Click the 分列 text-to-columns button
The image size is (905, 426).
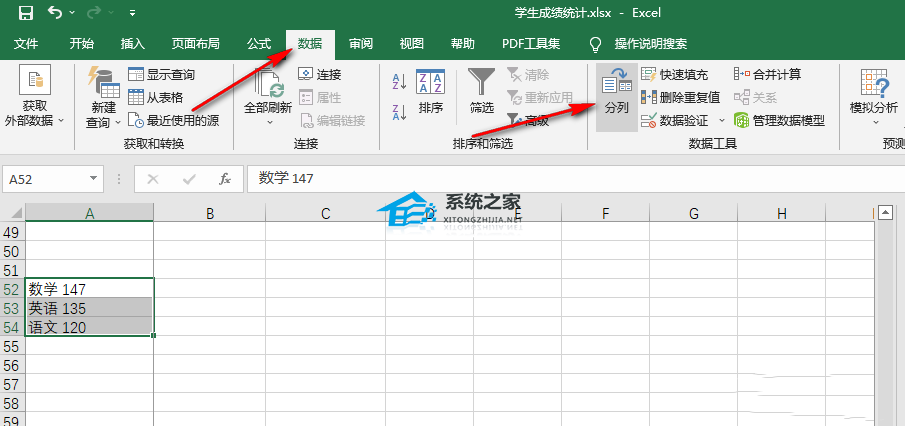coord(616,97)
